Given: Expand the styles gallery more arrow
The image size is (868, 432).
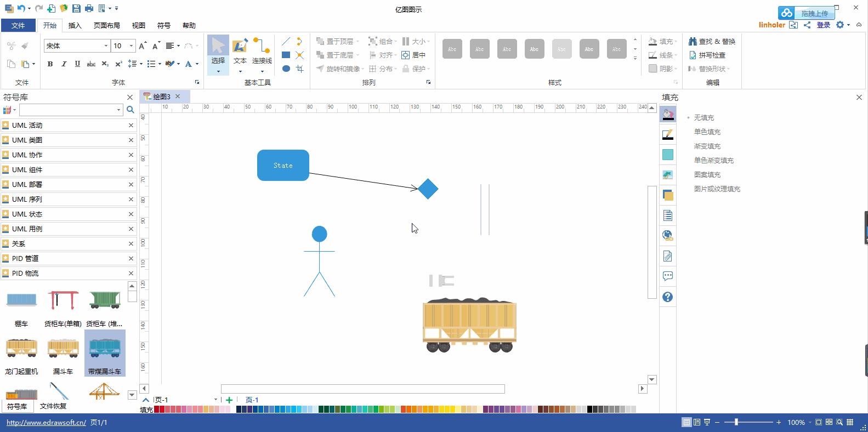Looking at the screenshot, I should (x=635, y=58).
